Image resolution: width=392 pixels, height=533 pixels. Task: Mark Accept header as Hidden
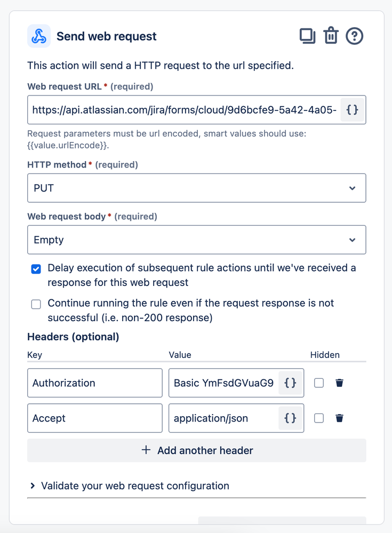pyautogui.click(x=319, y=418)
